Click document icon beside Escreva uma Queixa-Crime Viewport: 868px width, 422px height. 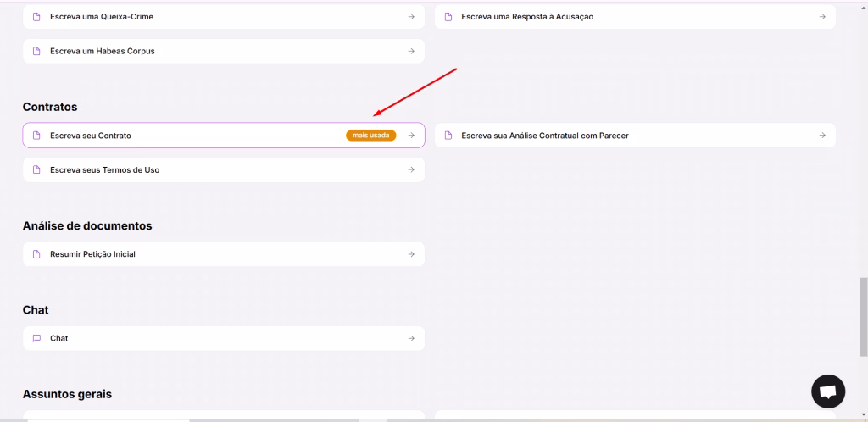tap(36, 17)
